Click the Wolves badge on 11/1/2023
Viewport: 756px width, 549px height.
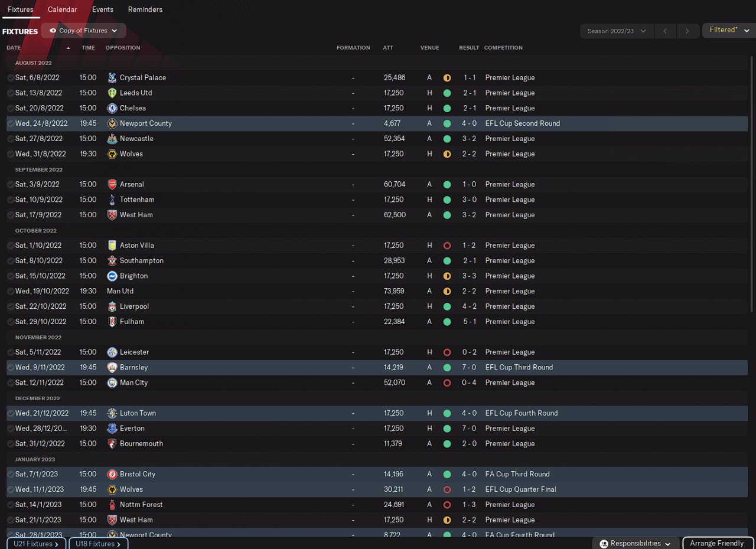coord(112,489)
